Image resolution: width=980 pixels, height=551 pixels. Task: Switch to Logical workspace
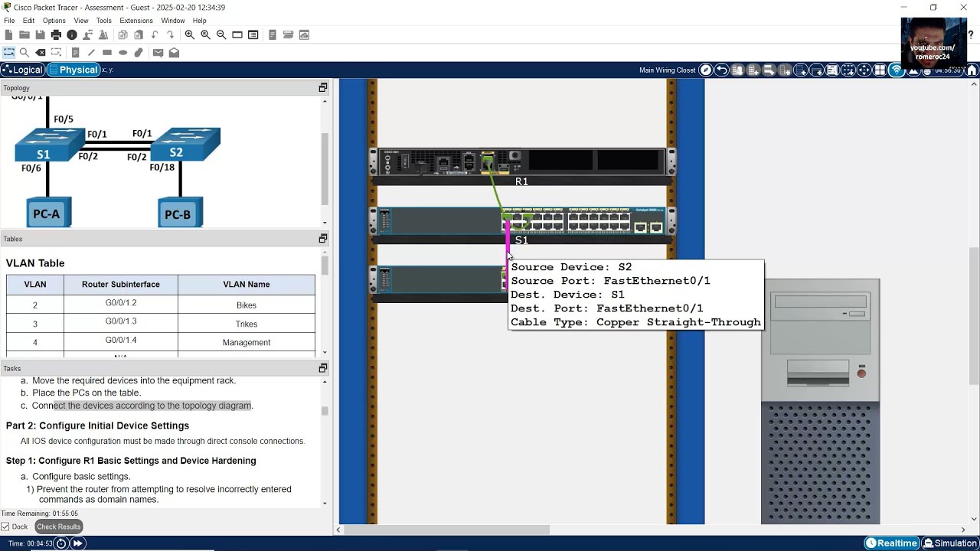[22, 70]
